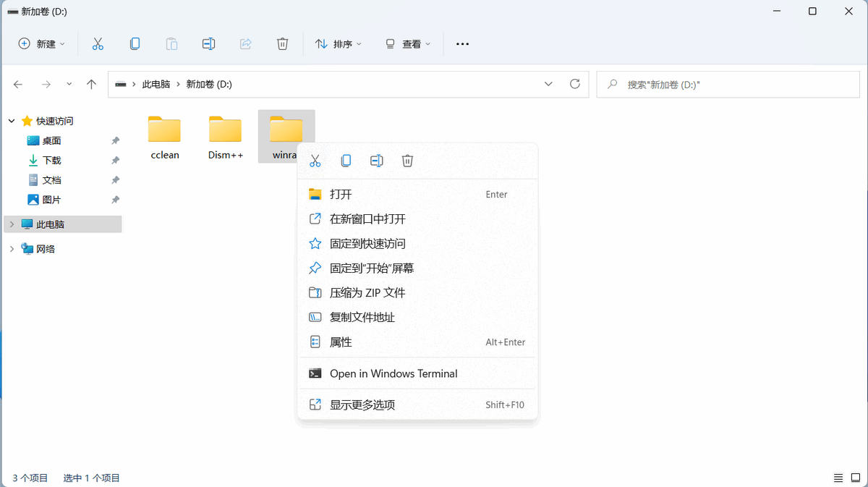
Task: Click the 快速访问 heading
Action: pos(55,121)
